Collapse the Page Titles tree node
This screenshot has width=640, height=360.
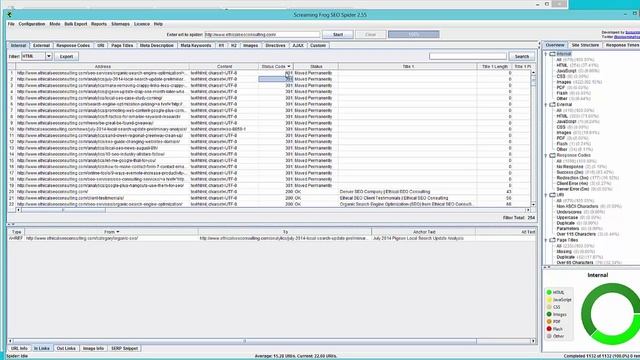[x=546, y=240]
